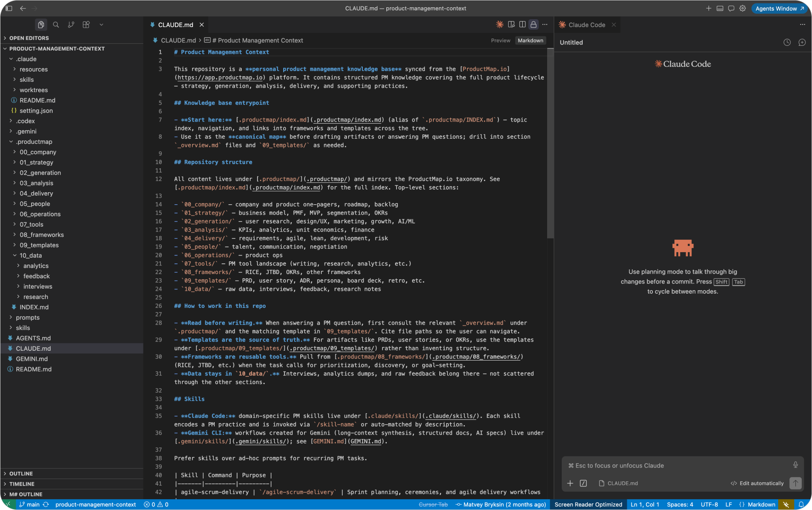Select the Claude Code panel tab
The width and height of the screenshot is (812, 510).
(x=587, y=25)
